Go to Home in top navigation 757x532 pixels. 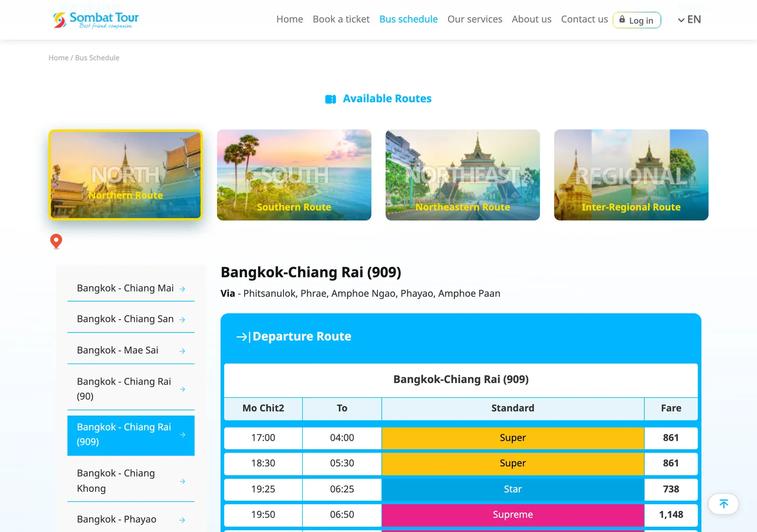pos(290,19)
